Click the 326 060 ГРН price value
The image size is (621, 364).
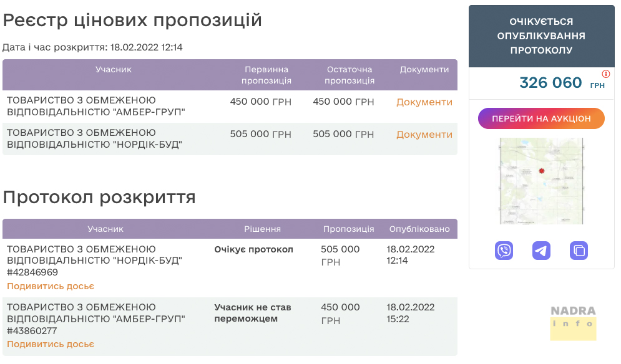click(x=551, y=82)
